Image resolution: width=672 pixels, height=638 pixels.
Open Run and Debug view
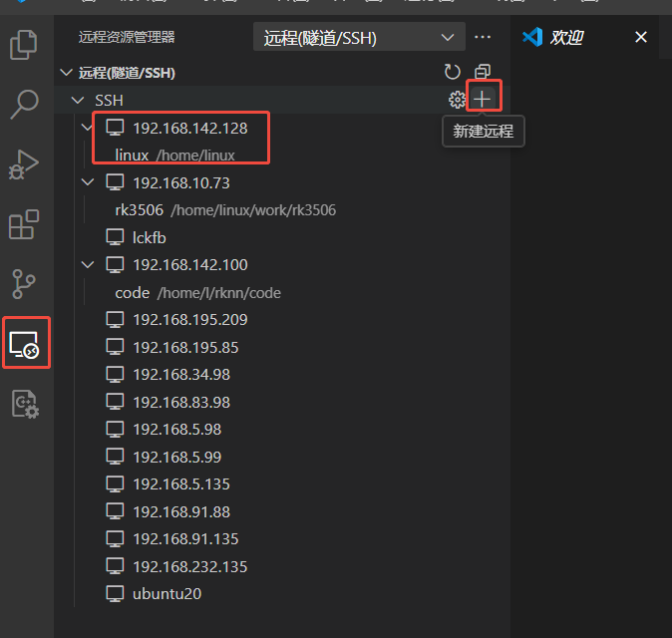pyautogui.click(x=24, y=163)
